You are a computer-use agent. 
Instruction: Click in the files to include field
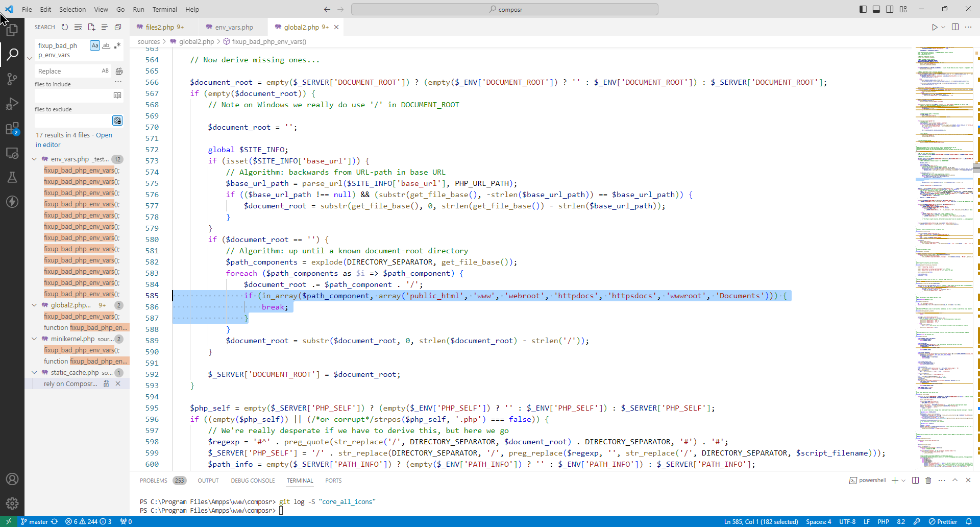[x=73, y=95]
